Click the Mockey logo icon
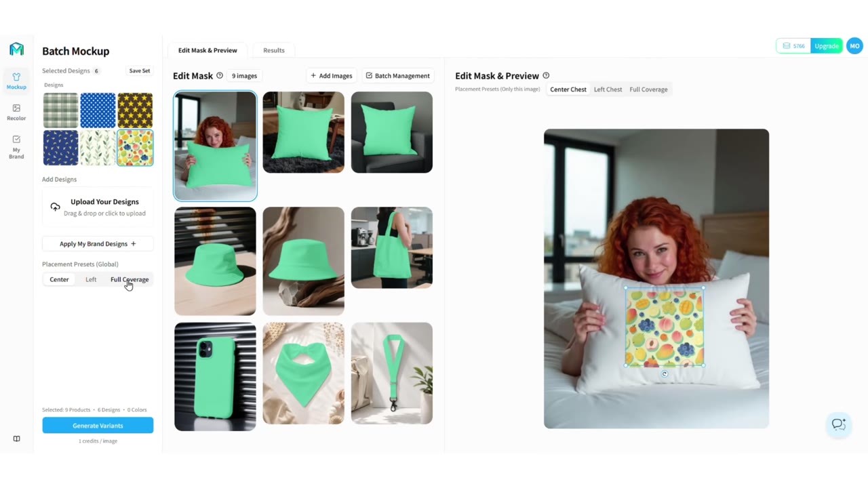 pos(16,49)
